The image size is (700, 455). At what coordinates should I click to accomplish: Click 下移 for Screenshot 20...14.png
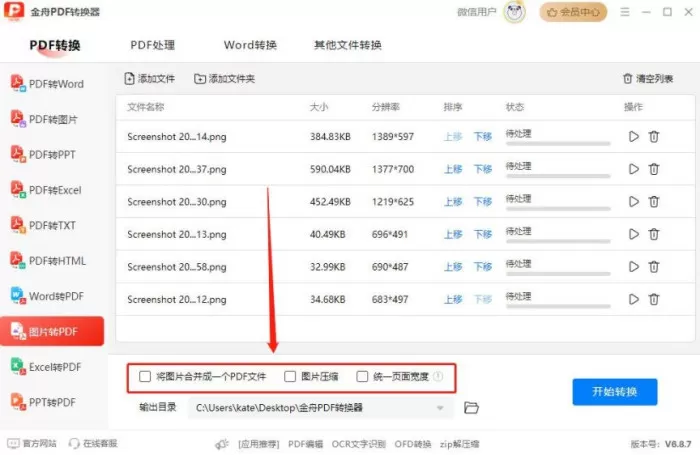click(483, 136)
